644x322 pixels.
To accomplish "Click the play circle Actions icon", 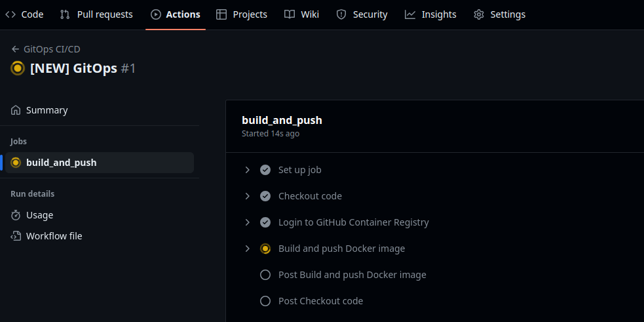I will click(156, 14).
